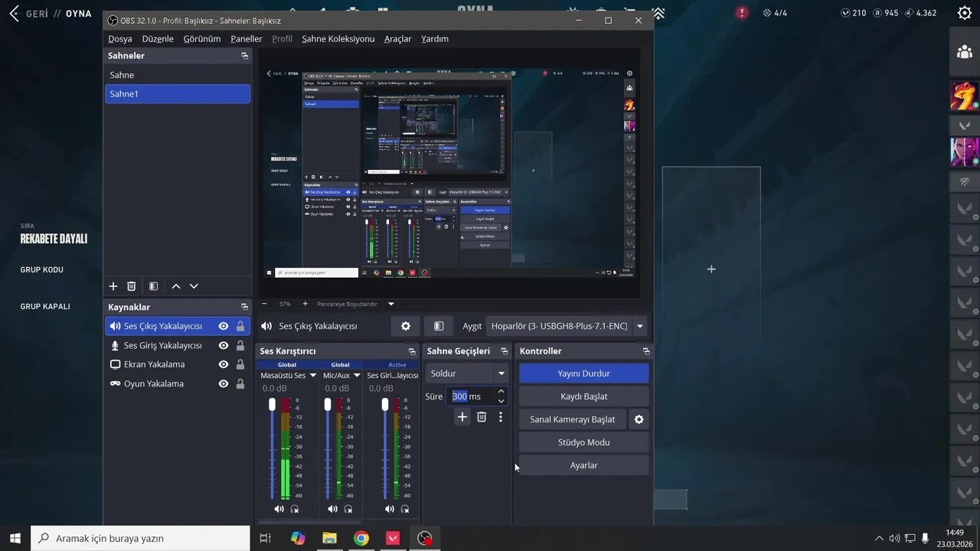Open virtual camera settings gear icon

[x=639, y=419]
